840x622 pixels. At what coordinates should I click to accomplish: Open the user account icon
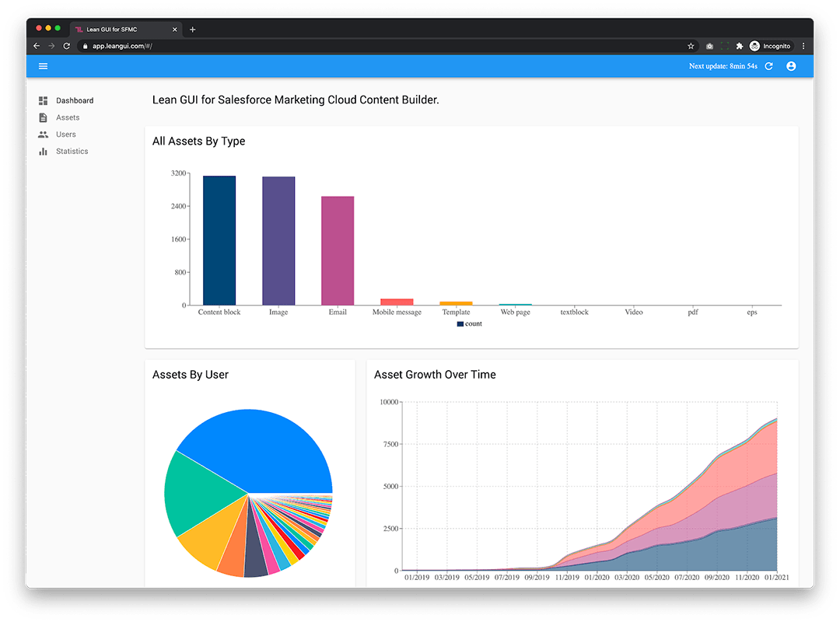[791, 66]
